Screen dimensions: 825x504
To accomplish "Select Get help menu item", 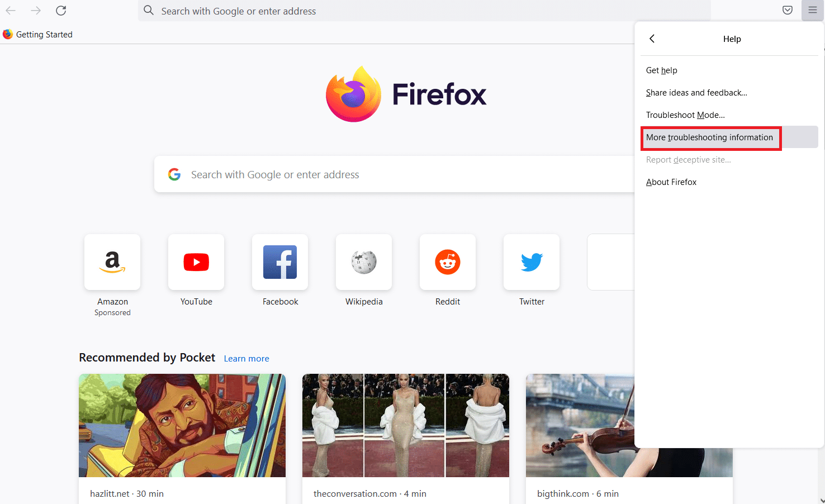I will point(729,70).
